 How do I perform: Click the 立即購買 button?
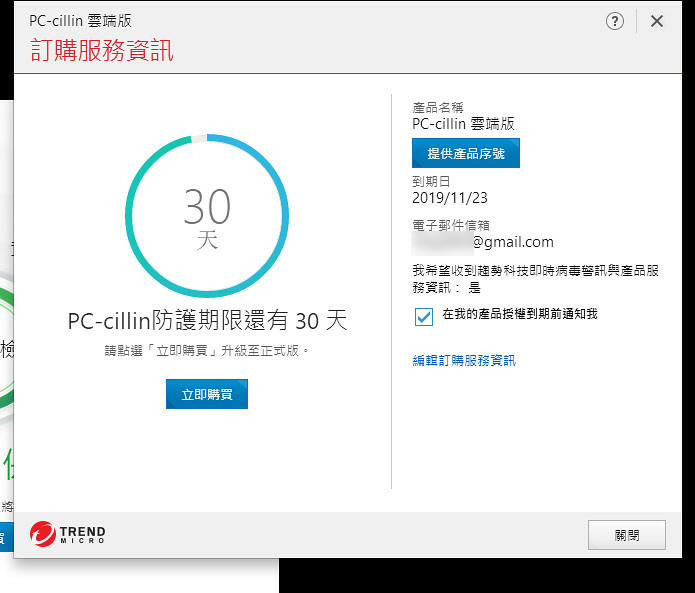coord(207,394)
